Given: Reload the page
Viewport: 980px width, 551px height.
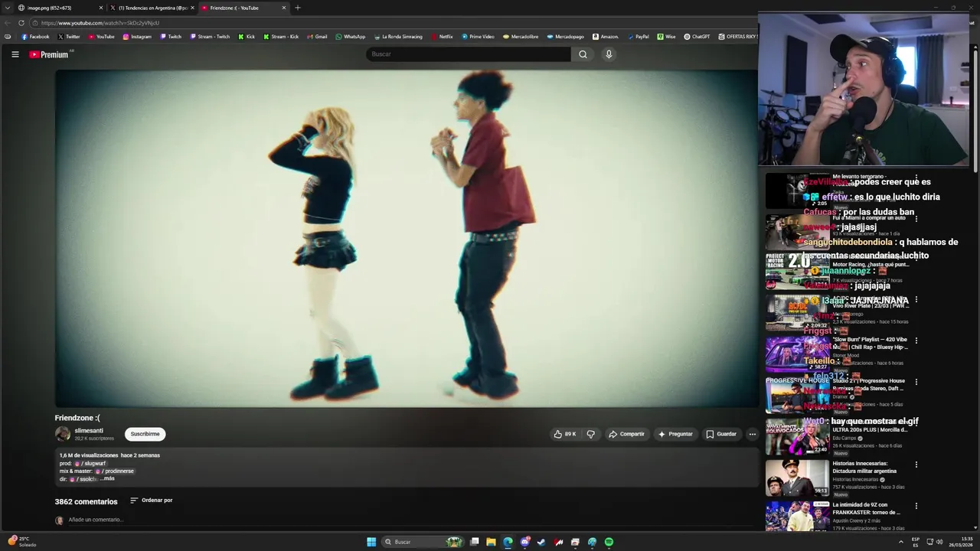Looking at the screenshot, I should (x=21, y=23).
